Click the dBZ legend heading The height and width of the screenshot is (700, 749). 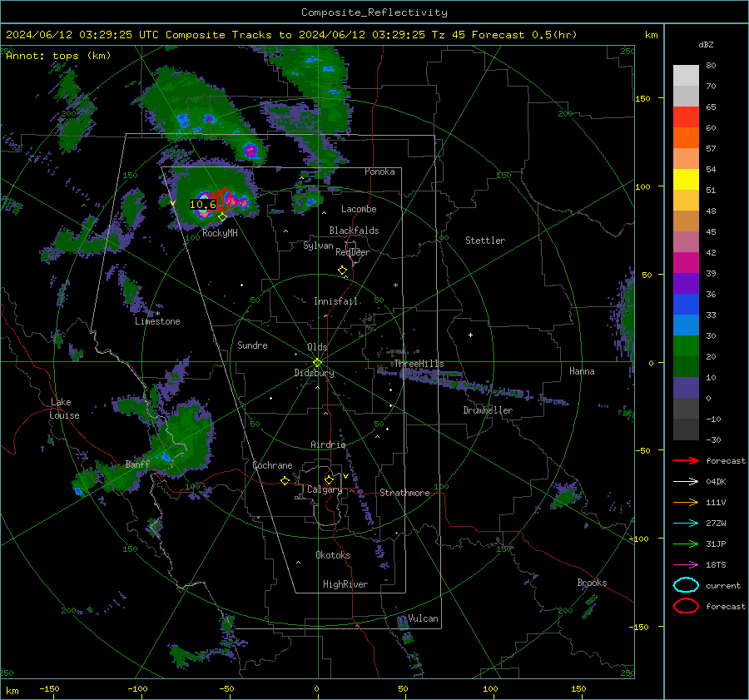click(x=706, y=45)
